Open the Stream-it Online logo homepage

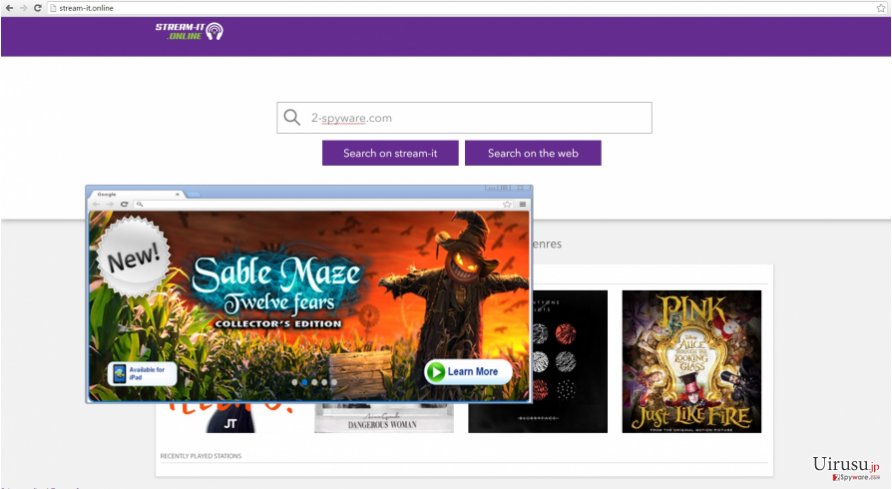click(189, 31)
